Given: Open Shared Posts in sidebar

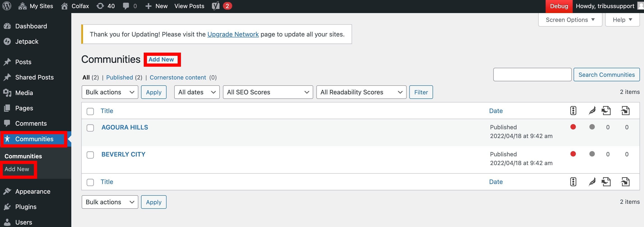Looking at the screenshot, I should click(34, 77).
